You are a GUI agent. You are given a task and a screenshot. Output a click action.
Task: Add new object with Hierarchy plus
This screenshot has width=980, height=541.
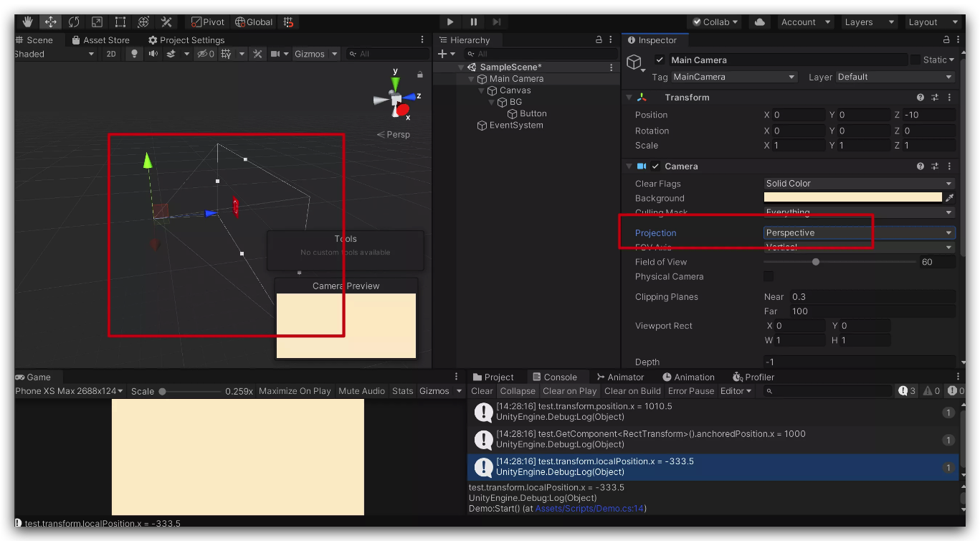(x=442, y=54)
